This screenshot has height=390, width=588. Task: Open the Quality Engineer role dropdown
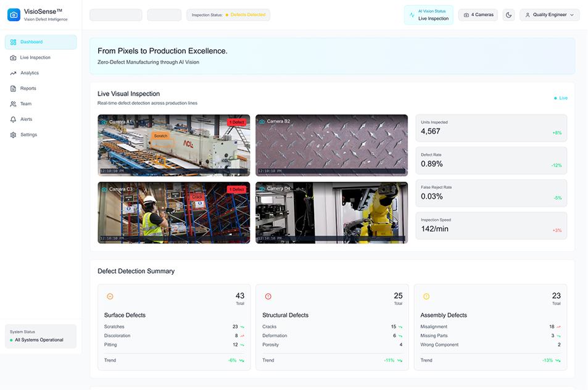click(x=549, y=15)
